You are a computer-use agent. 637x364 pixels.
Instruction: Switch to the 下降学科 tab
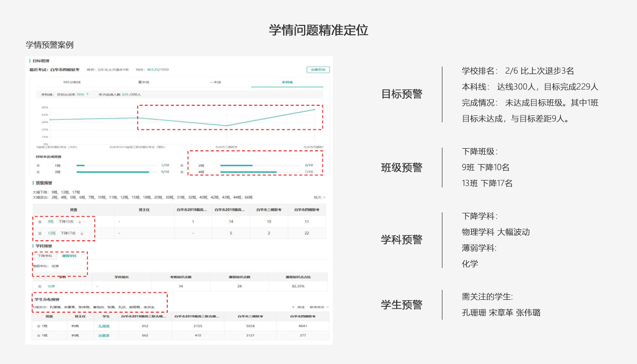pos(45,256)
